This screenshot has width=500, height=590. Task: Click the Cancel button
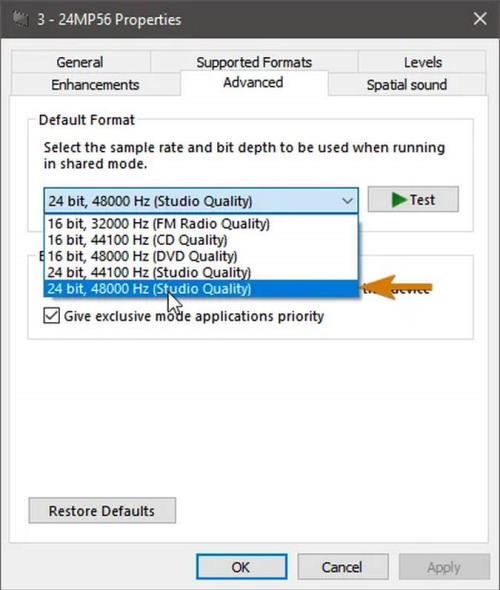pos(343,567)
